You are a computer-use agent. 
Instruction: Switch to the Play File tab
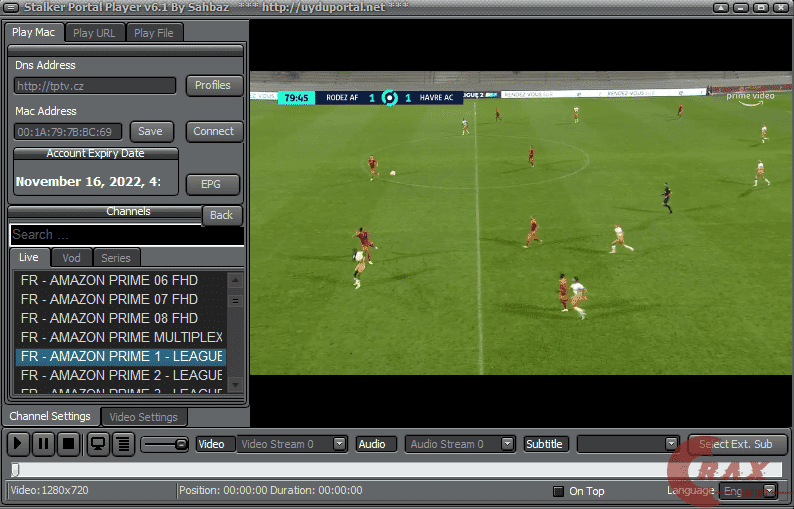click(x=154, y=33)
